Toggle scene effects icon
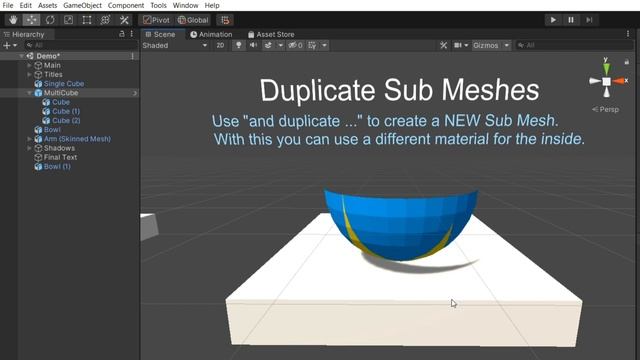This screenshot has width=640, height=360. click(x=268, y=45)
